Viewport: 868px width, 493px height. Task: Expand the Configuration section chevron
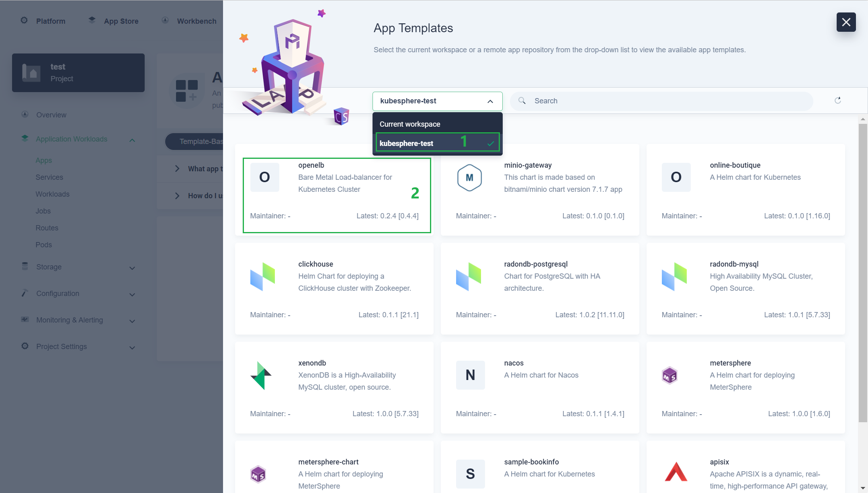(132, 294)
